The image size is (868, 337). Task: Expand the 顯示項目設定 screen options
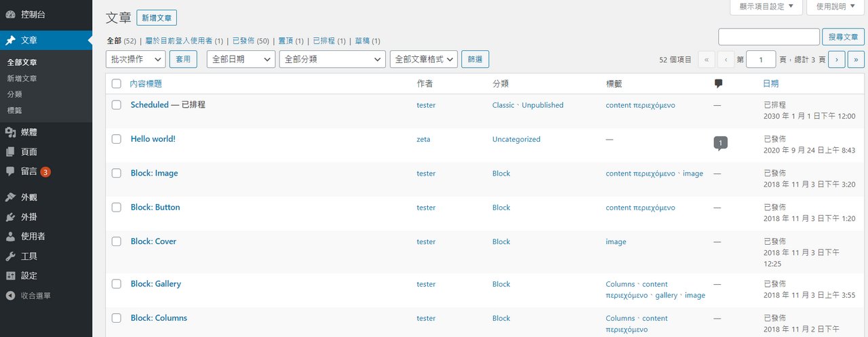click(766, 7)
